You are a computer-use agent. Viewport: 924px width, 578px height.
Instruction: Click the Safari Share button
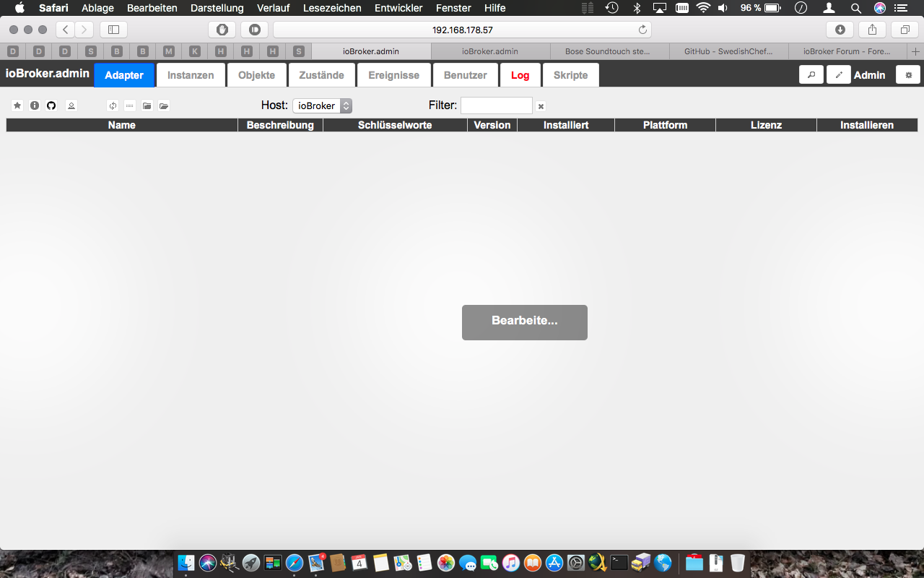tap(872, 30)
